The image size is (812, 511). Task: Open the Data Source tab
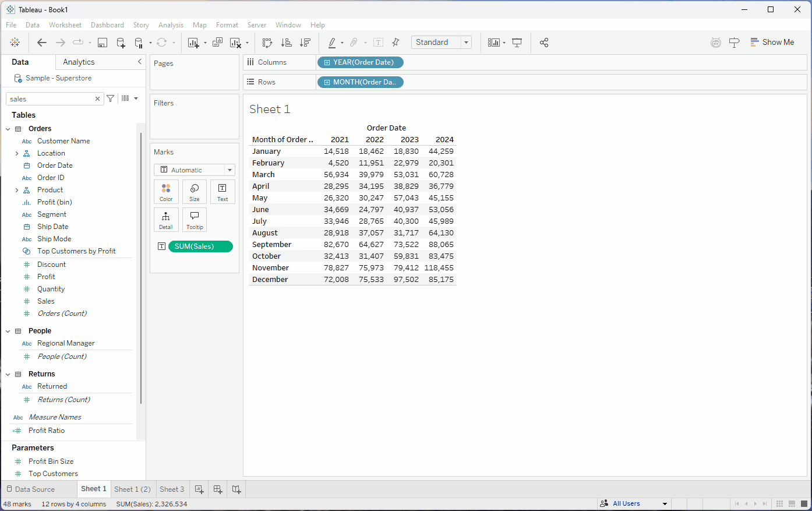(34, 489)
